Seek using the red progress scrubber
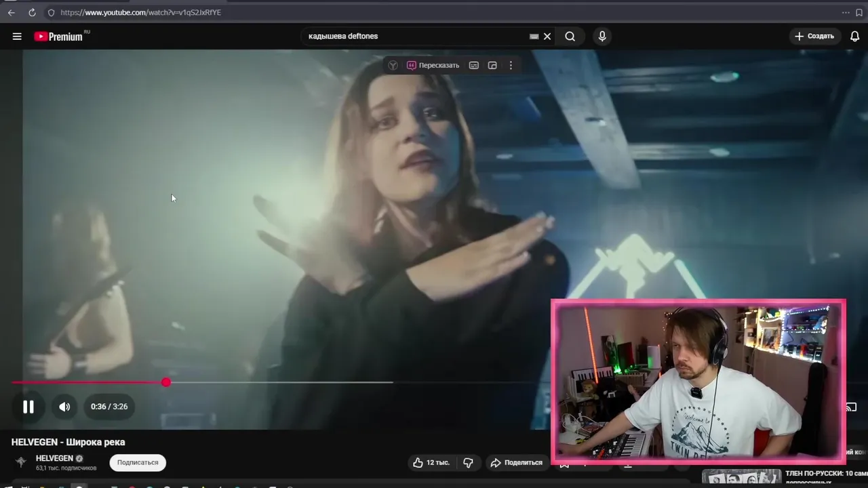The image size is (868, 488). 166,383
